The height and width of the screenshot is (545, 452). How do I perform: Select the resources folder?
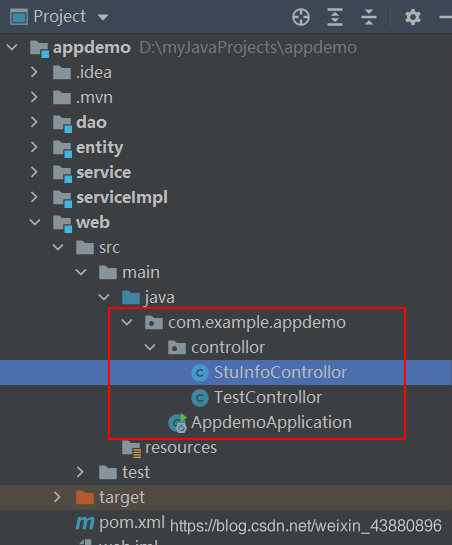click(181, 447)
